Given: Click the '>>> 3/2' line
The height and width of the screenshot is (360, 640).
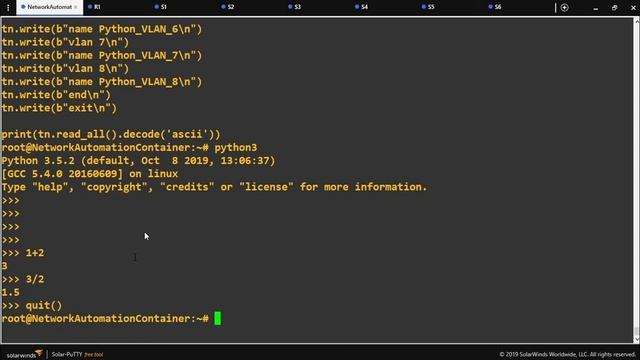Looking at the screenshot, I should coord(23,279).
